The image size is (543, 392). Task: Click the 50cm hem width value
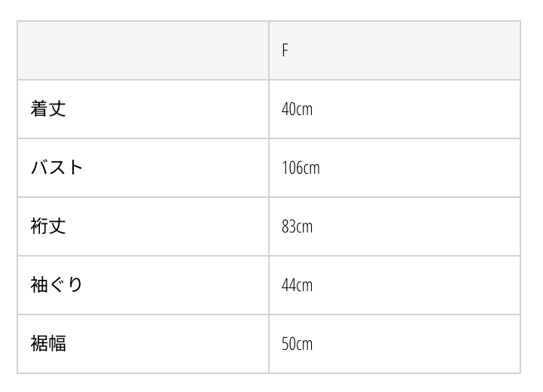pyautogui.click(x=297, y=344)
